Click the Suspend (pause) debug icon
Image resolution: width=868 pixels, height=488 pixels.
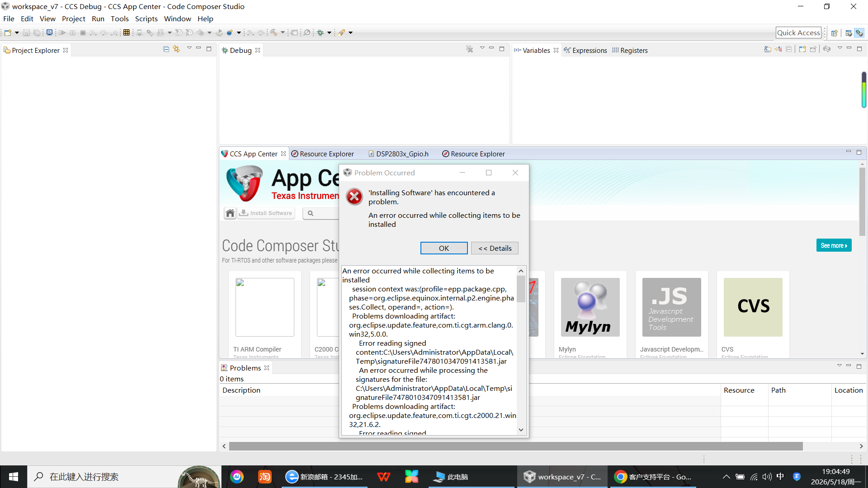pyautogui.click(x=72, y=33)
